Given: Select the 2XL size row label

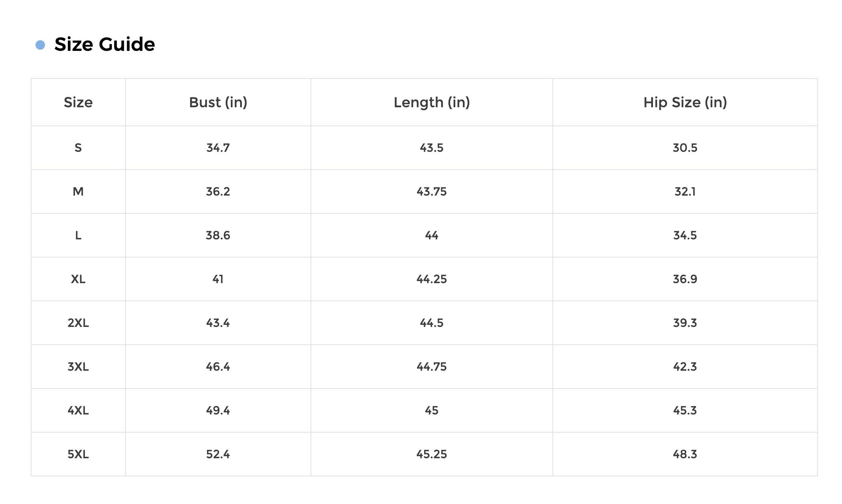Looking at the screenshot, I should pos(78,323).
